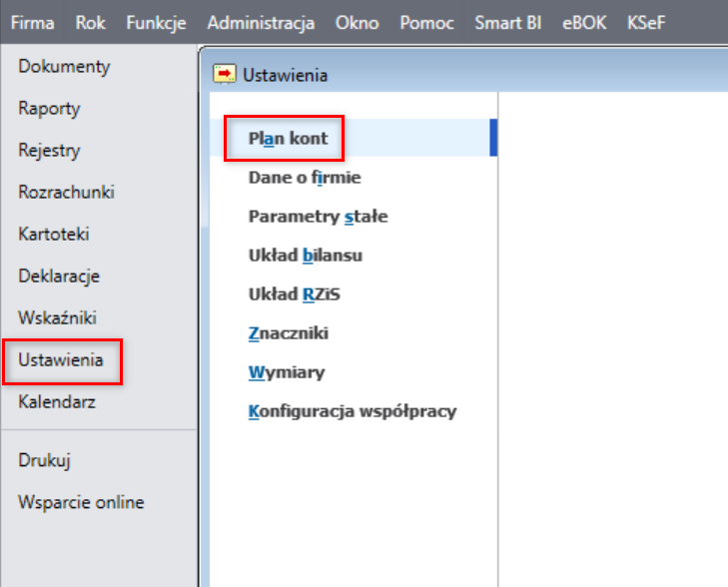The width and height of the screenshot is (728, 587).
Task: Open Raporty from the left sidebar
Action: tap(49, 109)
